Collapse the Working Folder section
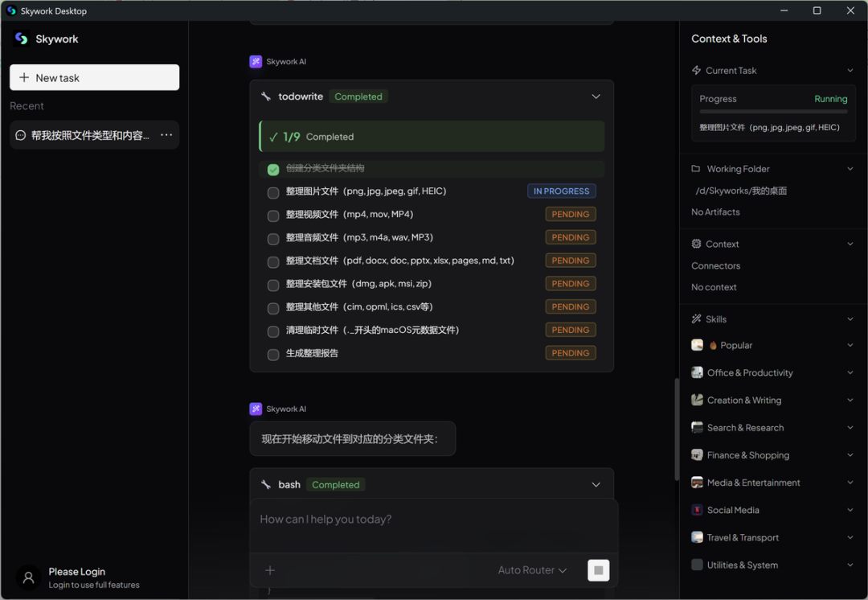Image resolution: width=868 pixels, height=600 pixels. click(850, 169)
